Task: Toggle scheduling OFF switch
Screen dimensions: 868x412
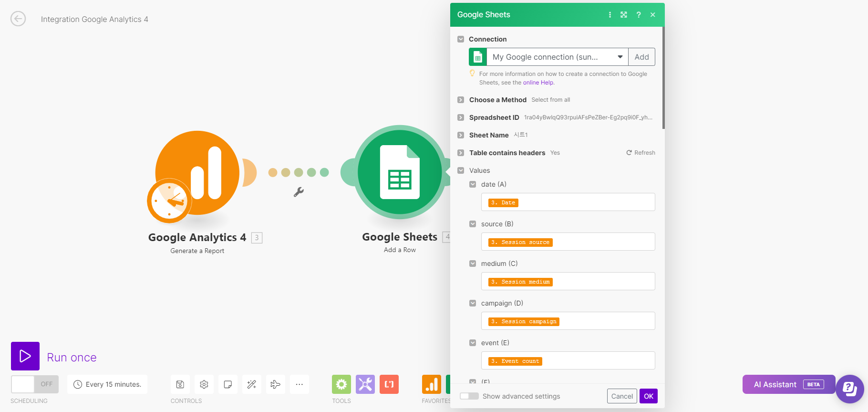Action: (35, 384)
